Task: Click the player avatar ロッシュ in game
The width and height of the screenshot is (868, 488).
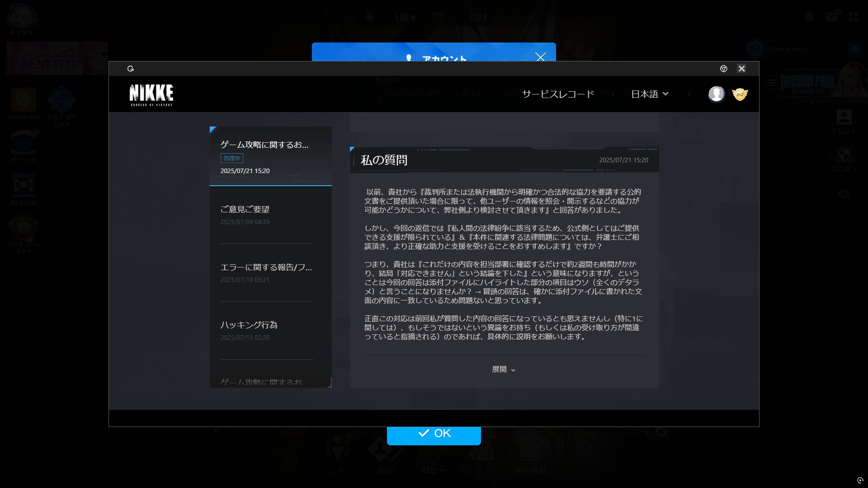Action: 21,19
